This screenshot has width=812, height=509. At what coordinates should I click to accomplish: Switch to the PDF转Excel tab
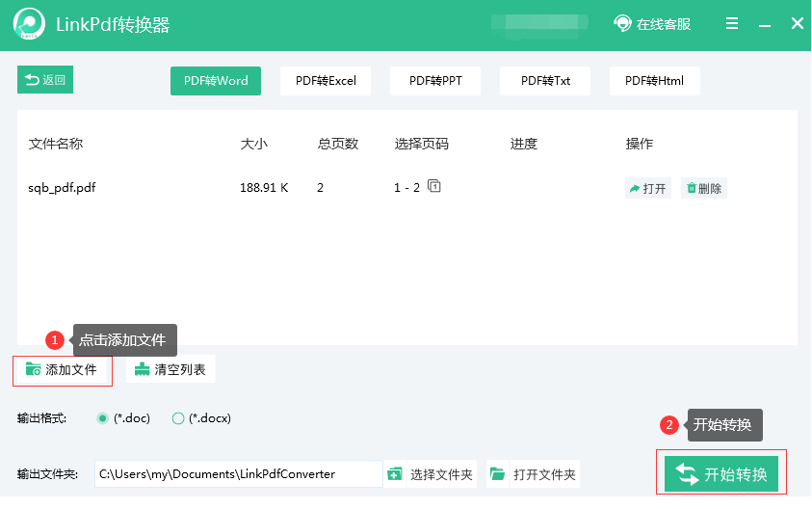point(326,81)
